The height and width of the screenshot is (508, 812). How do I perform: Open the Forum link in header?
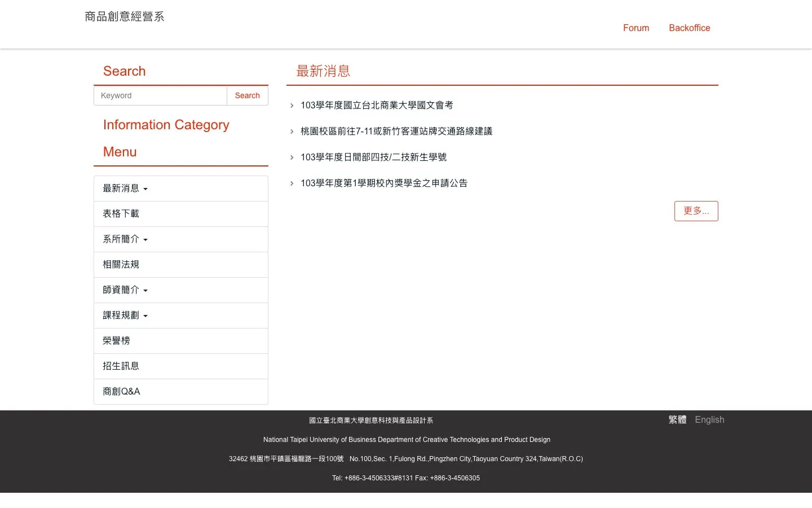pos(636,28)
